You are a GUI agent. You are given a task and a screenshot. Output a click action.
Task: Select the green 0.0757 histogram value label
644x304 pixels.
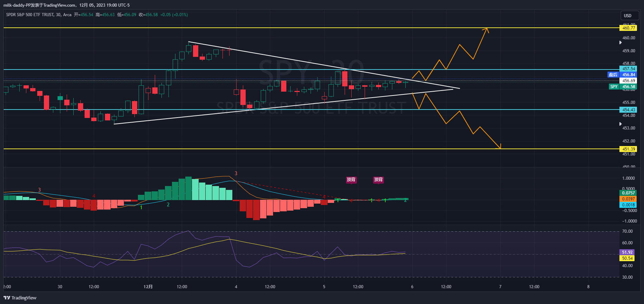pyautogui.click(x=628, y=193)
